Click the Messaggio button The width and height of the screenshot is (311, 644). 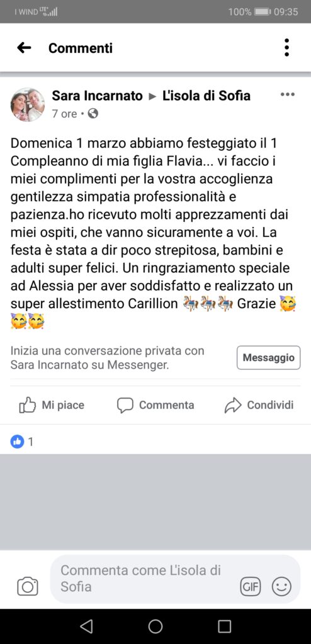(x=269, y=358)
